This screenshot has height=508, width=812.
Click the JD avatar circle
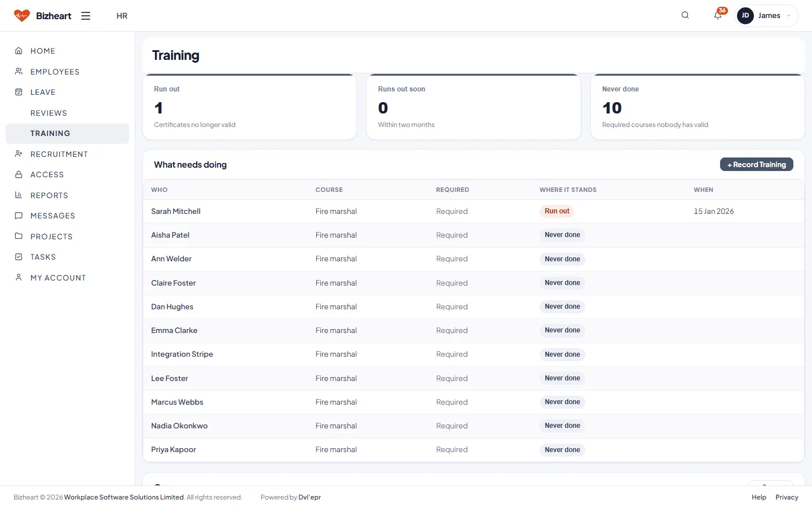745,16
